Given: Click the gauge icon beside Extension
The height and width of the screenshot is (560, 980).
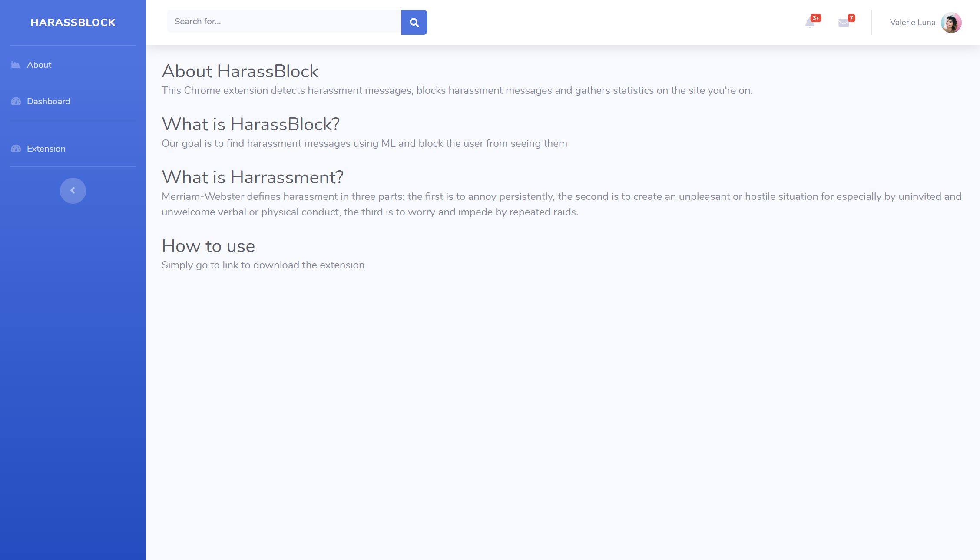Looking at the screenshot, I should click(16, 149).
